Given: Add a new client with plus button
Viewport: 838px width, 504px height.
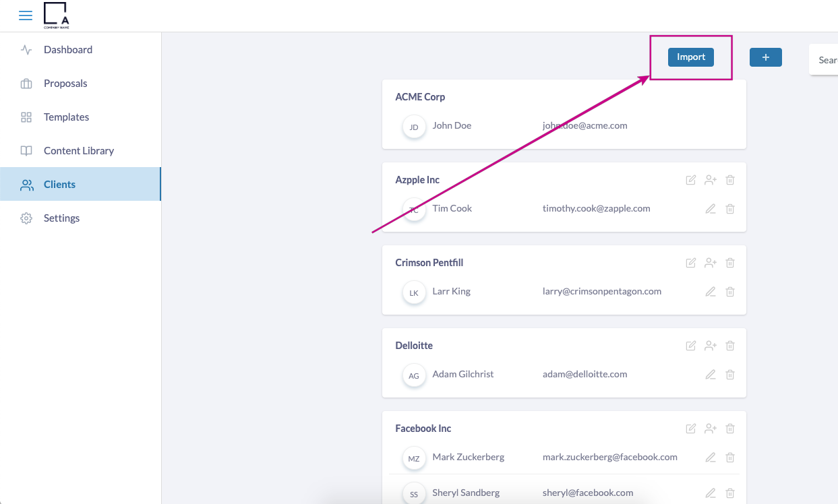Looking at the screenshot, I should click(x=766, y=57).
